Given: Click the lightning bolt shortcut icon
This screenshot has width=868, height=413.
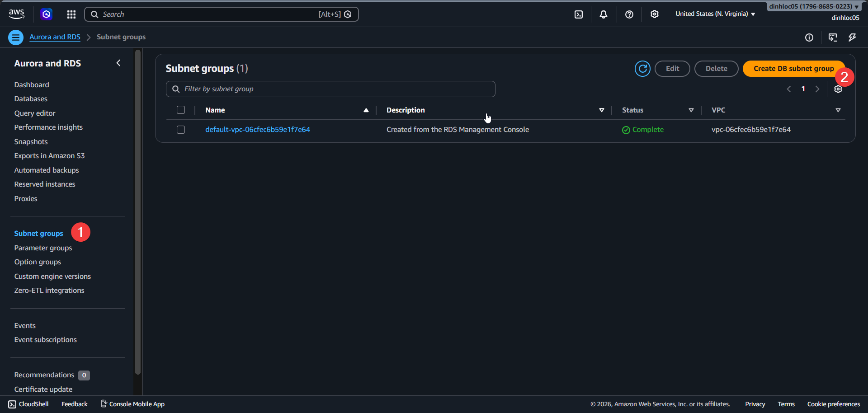Looking at the screenshot, I should point(852,38).
